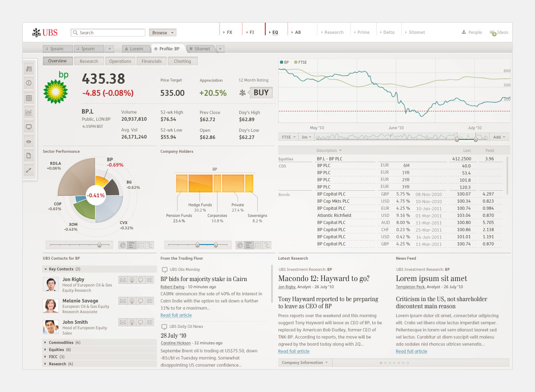Open Caroline Hickson author link
The image size is (535, 392).
click(x=176, y=343)
